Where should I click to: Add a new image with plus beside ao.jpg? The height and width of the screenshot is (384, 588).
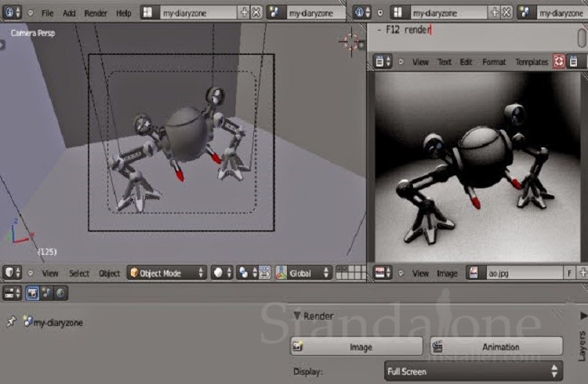583,273
